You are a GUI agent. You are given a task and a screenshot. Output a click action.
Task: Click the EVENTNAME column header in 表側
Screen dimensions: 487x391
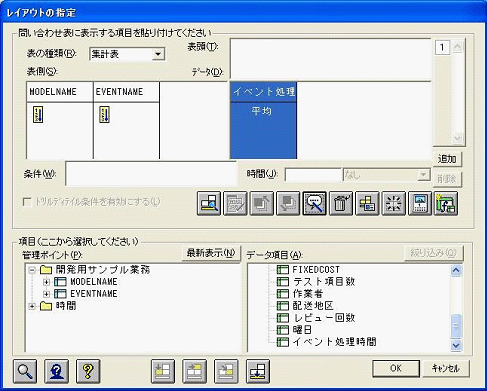pyautogui.click(x=126, y=92)
